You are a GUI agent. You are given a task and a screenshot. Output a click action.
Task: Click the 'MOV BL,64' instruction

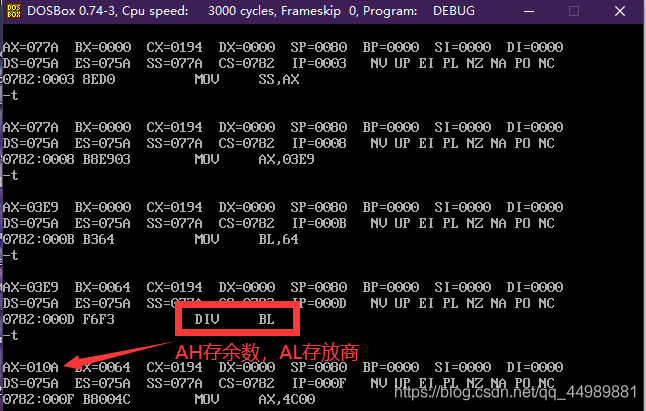247,239
